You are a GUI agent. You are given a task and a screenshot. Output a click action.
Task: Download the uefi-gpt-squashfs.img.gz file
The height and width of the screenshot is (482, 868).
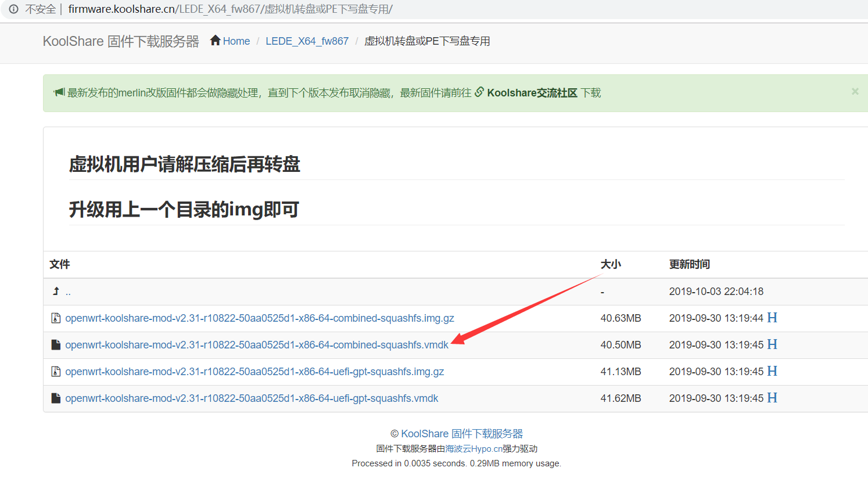(254, 372)
